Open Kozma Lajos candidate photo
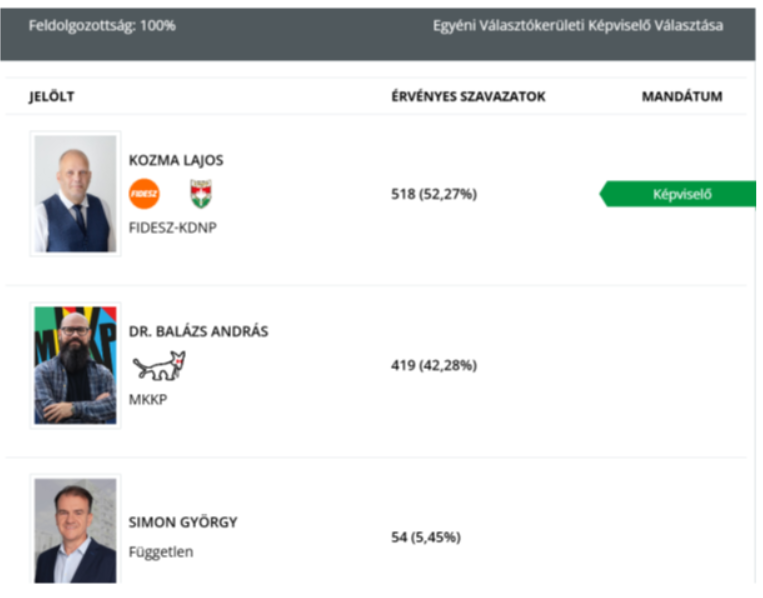The height and width of the screenshot is (598, 763). click(75, 194)
